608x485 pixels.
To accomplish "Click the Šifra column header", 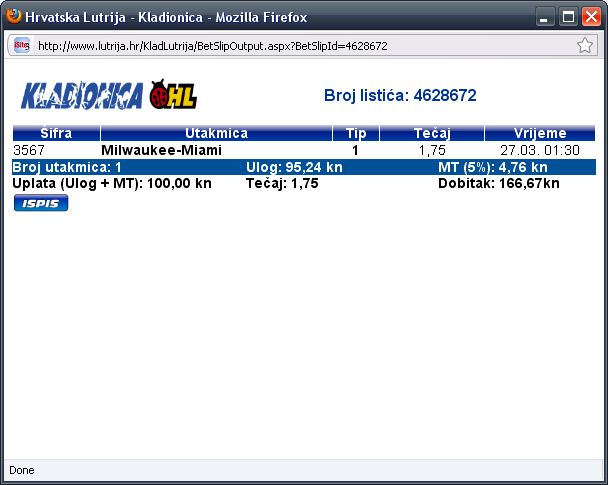I will click(x=56, y=133).
